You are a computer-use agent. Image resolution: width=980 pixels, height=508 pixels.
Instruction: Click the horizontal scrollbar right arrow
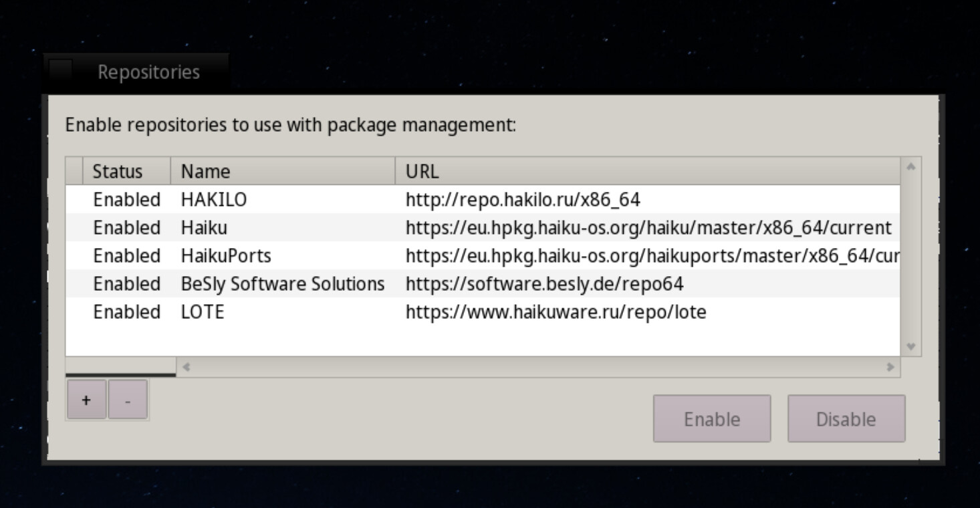[x=890, y=366]
